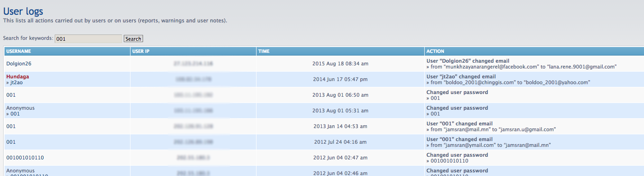
Task: Click the time 2012 Jun 04 02:46 am
Action: coord(340,173)
